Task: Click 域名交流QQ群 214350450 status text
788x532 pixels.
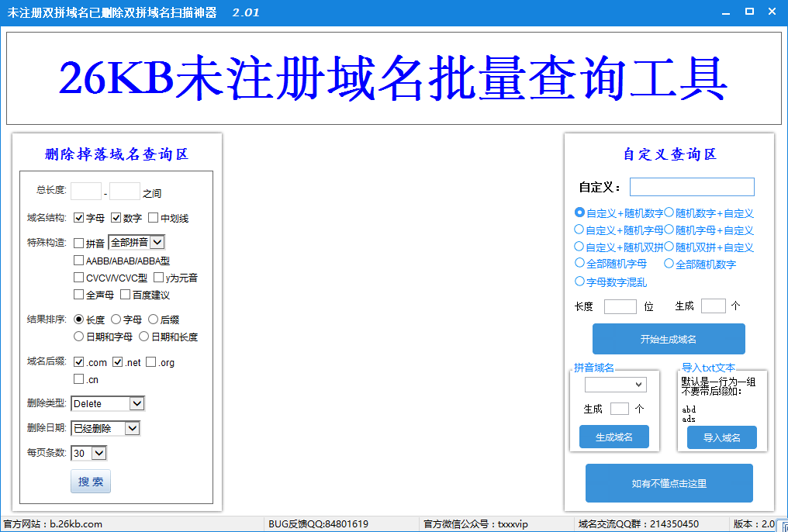Action: 638,524
